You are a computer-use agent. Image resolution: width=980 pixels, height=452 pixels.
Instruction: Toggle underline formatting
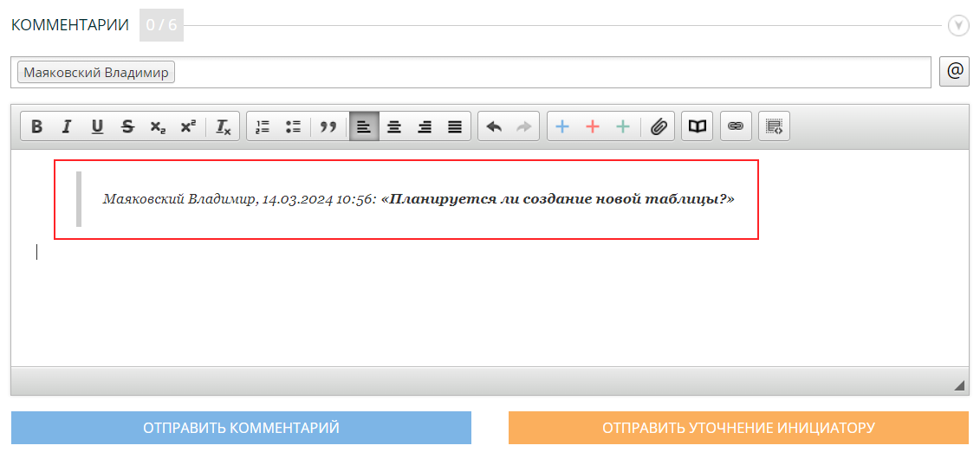coord(97,126)
